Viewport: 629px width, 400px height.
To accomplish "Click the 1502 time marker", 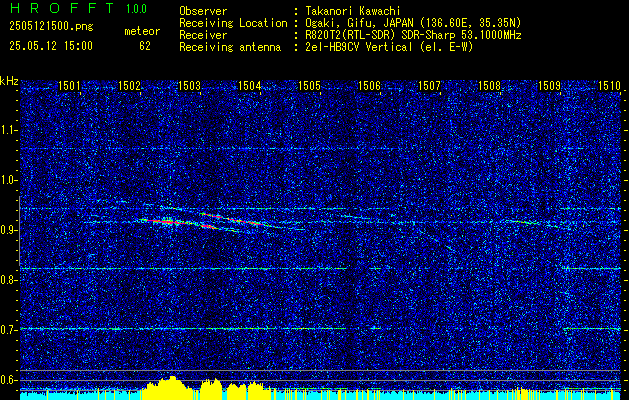I will click(x=129, y=86).
